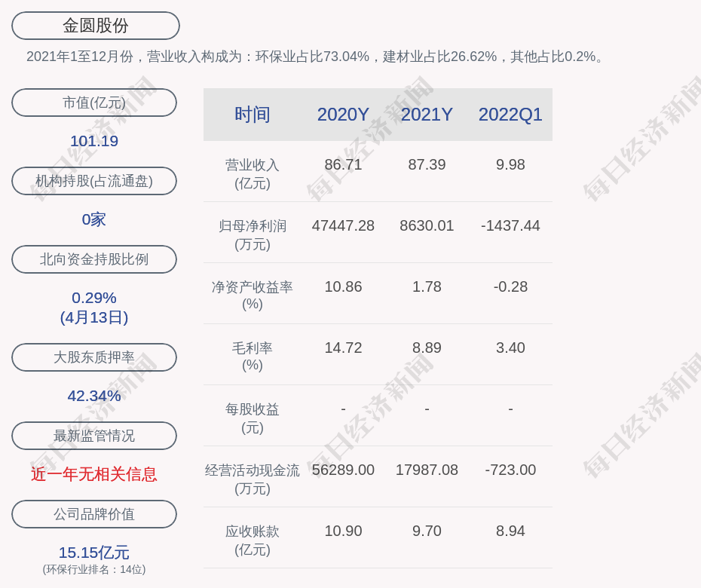Click the 毛利率(%) row label

point(252,357)
